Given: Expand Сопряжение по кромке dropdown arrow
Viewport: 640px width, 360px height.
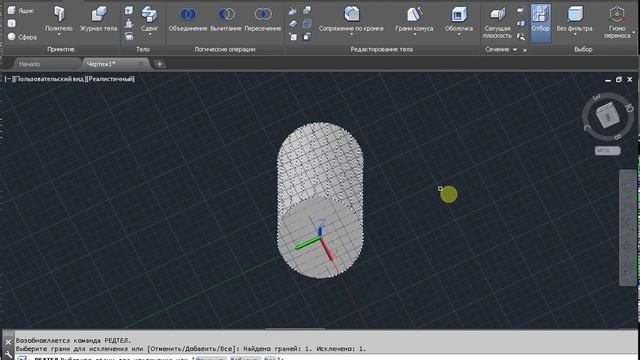Looking at the screenshot, I should [351, 35].
